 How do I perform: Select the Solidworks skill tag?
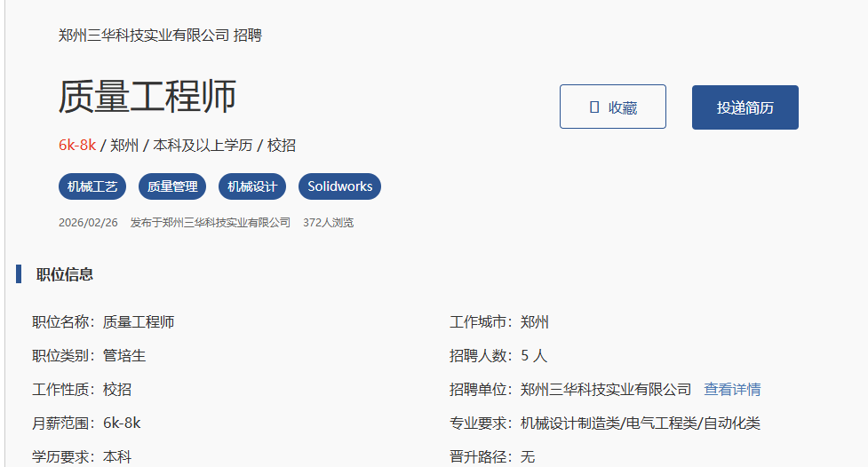339,186
